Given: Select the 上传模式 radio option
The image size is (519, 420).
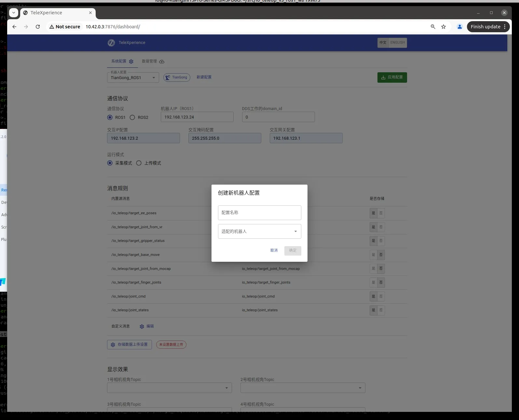Looking at the screenshot, I should [x=139, y=163].
